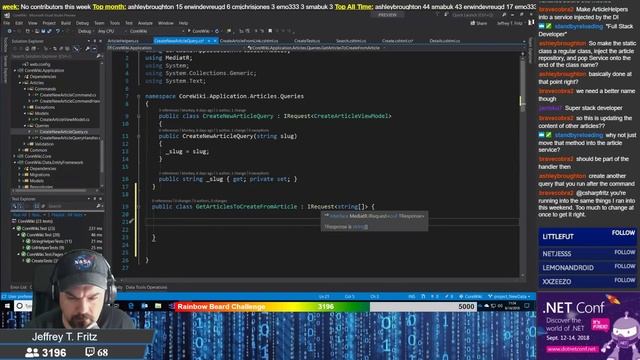
Task: Open File Explorer from the taskbar
Action: point(158,306)
